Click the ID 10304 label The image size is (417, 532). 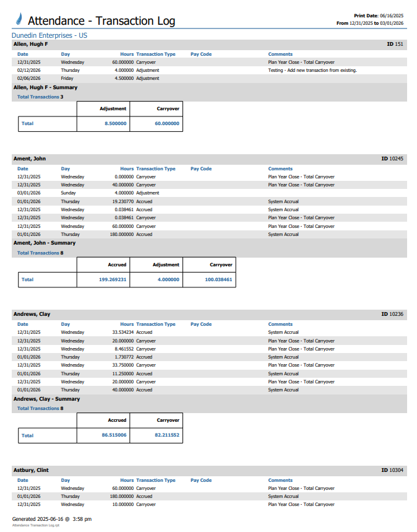392,471
